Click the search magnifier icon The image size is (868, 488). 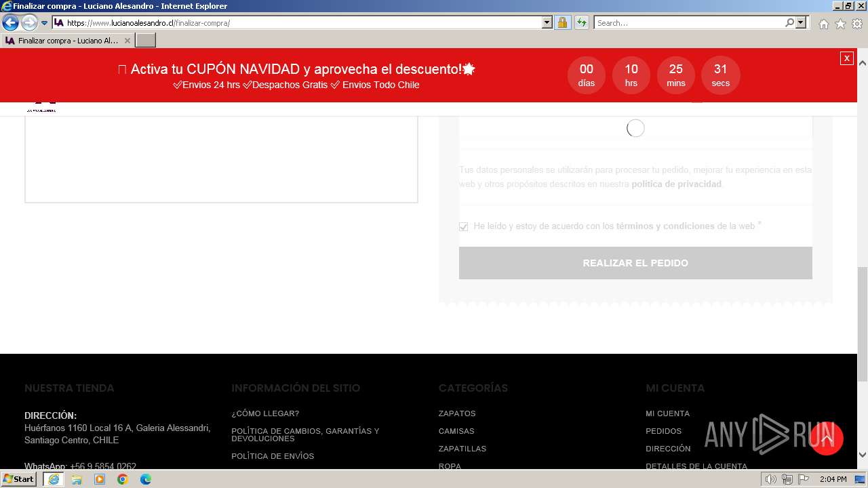point(789,23)
